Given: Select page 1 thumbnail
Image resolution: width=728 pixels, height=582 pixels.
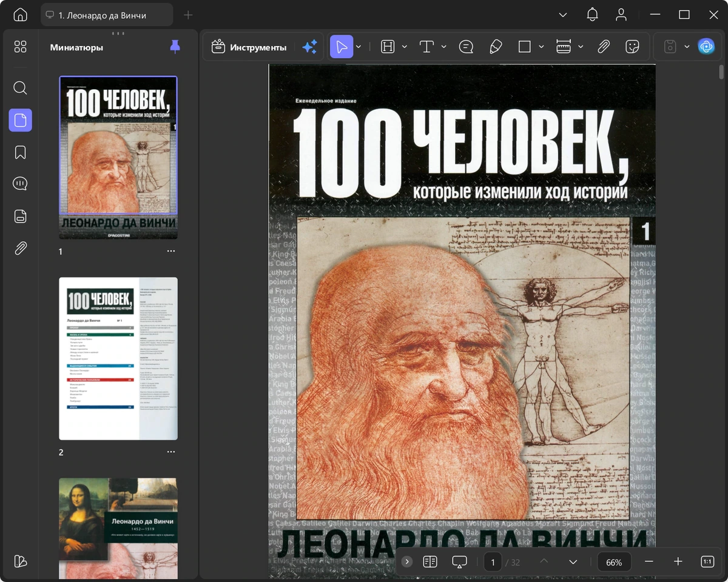Looking at the screenshot, I should pos(118,158).
